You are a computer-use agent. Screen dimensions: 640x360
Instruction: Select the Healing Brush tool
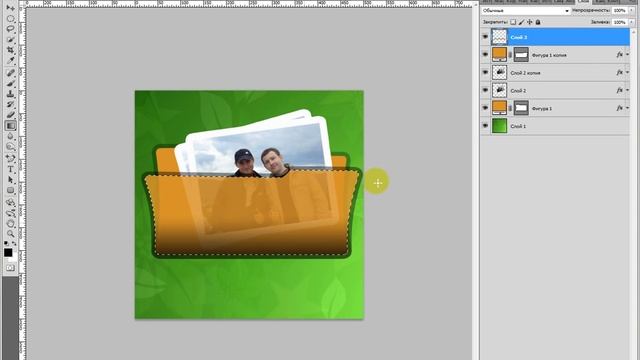point(10,73)
